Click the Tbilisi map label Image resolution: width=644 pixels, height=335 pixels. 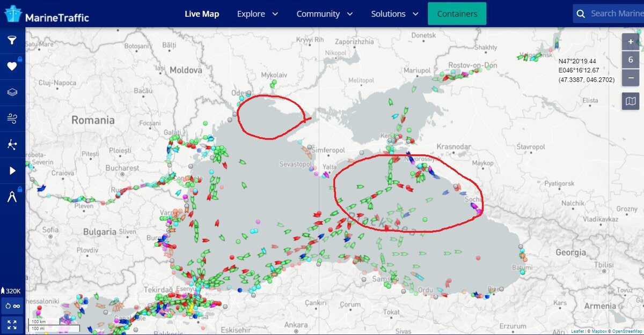pyautogui.click(x=604, y=265)
